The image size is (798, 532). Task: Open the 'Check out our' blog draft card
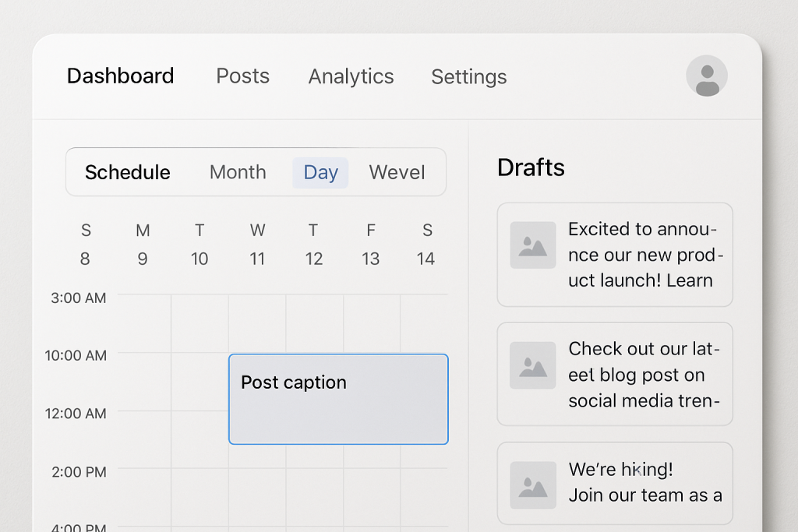click(615, 374)
